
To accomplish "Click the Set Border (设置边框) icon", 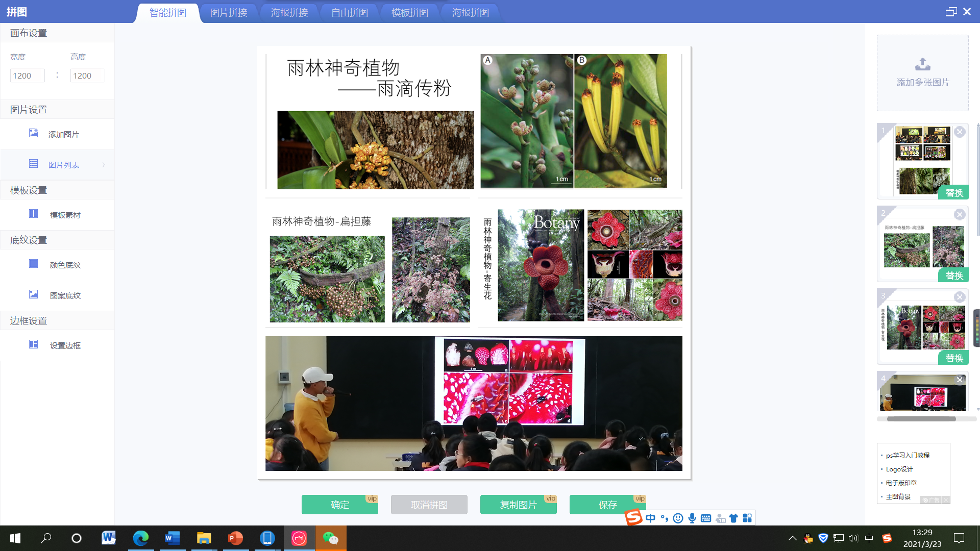I will pyautogui.click(x=33, y=344).
